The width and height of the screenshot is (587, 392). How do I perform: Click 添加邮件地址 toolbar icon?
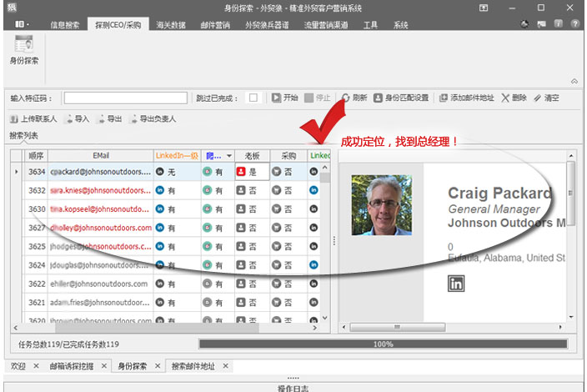444,98
